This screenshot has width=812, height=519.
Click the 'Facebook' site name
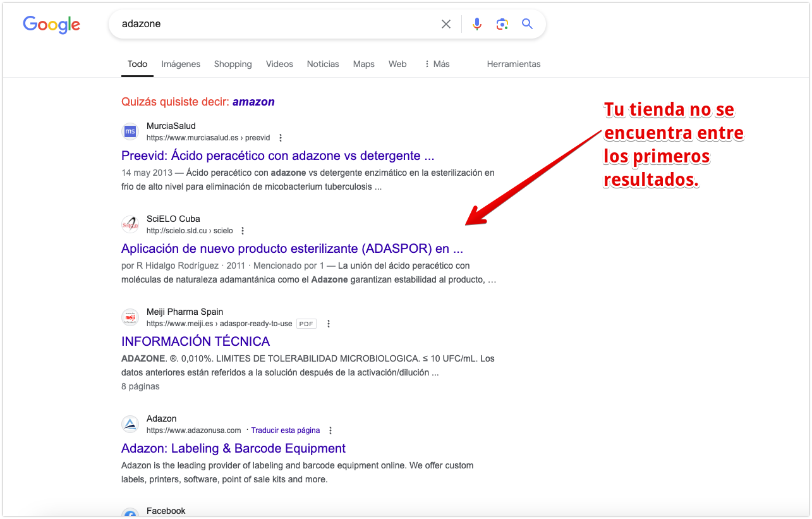pos(166,511)
